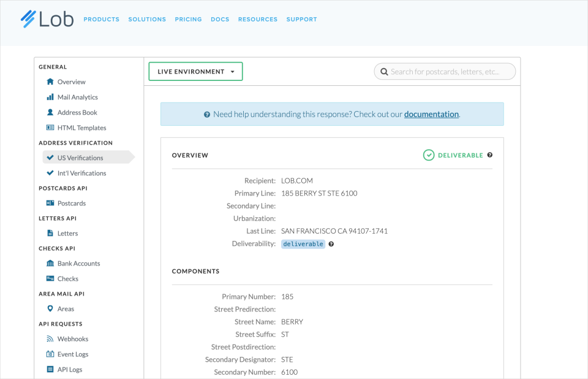Open the SOLUTIONS menu
Viewport: 588px width, 379px height.
pyautogui.click(x=147, y=19)
